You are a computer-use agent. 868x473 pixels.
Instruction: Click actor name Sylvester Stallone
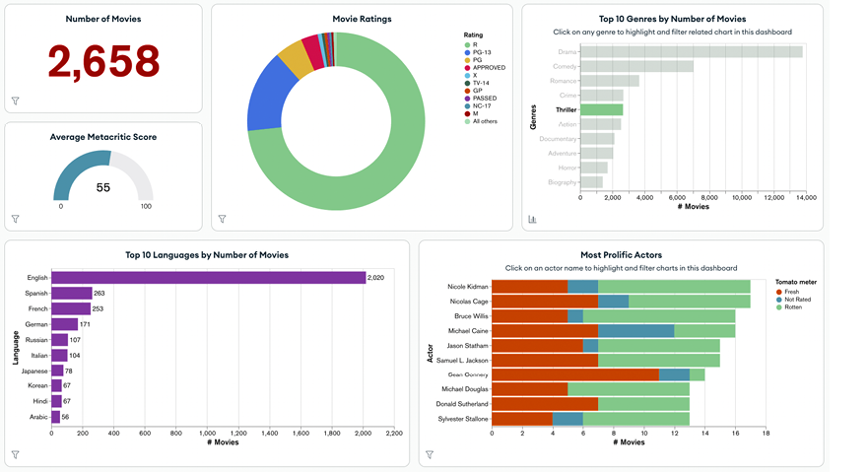[463, 419]
